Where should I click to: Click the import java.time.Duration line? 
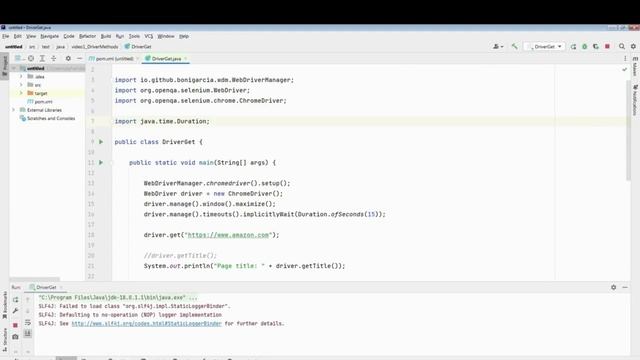point(162,121)
